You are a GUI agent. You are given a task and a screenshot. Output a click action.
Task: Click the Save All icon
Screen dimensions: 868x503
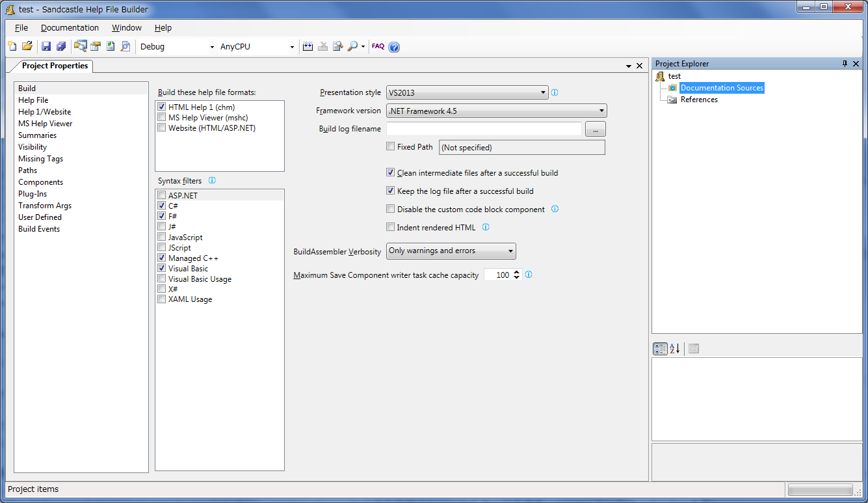pos(61,46)
